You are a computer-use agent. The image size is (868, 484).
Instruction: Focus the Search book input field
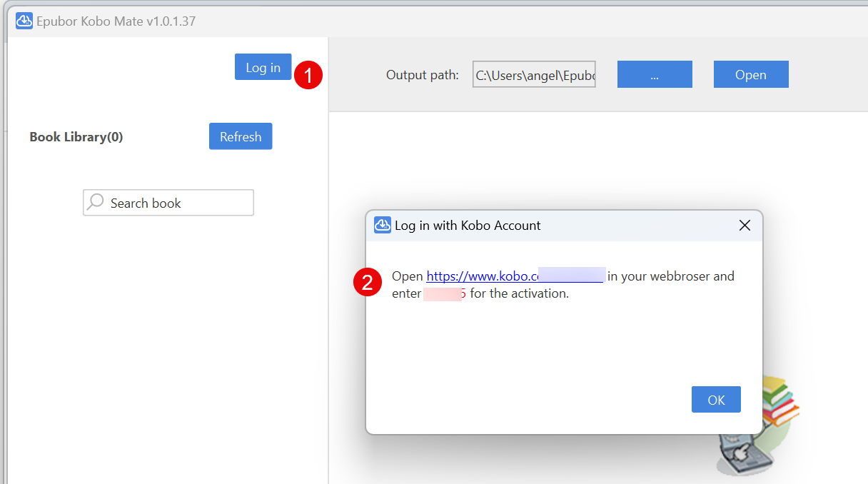pyautogui.click(x=178, y=203)
